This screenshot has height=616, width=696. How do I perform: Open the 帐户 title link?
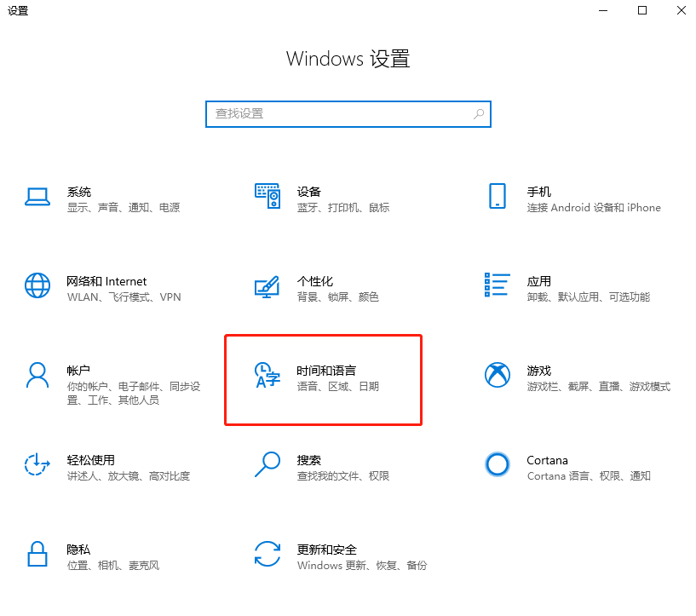coord(78,371)
